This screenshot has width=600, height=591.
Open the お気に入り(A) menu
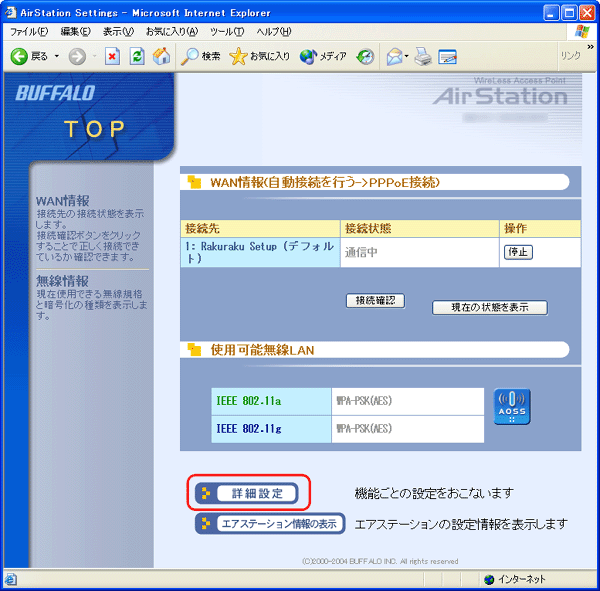(x=172, y=32)
